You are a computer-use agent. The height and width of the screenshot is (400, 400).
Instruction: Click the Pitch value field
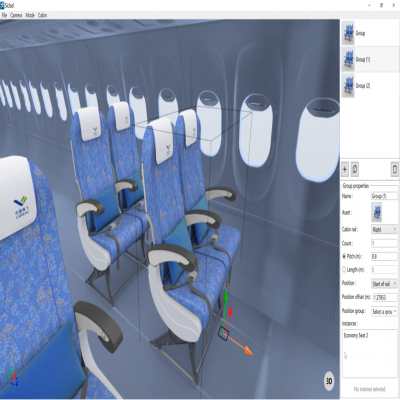384,257
